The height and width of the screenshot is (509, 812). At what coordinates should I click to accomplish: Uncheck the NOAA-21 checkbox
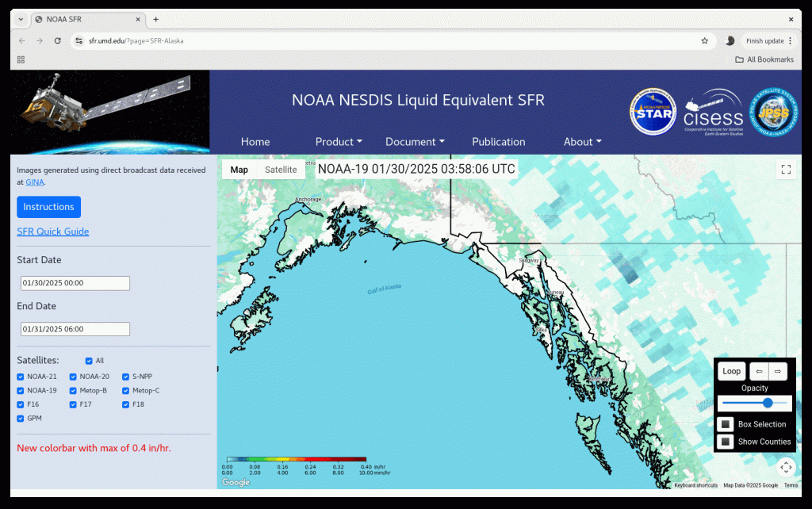tap(20, 377)
